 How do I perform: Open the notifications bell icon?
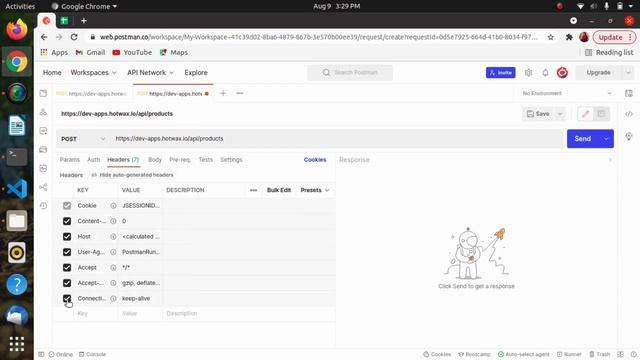545,73
